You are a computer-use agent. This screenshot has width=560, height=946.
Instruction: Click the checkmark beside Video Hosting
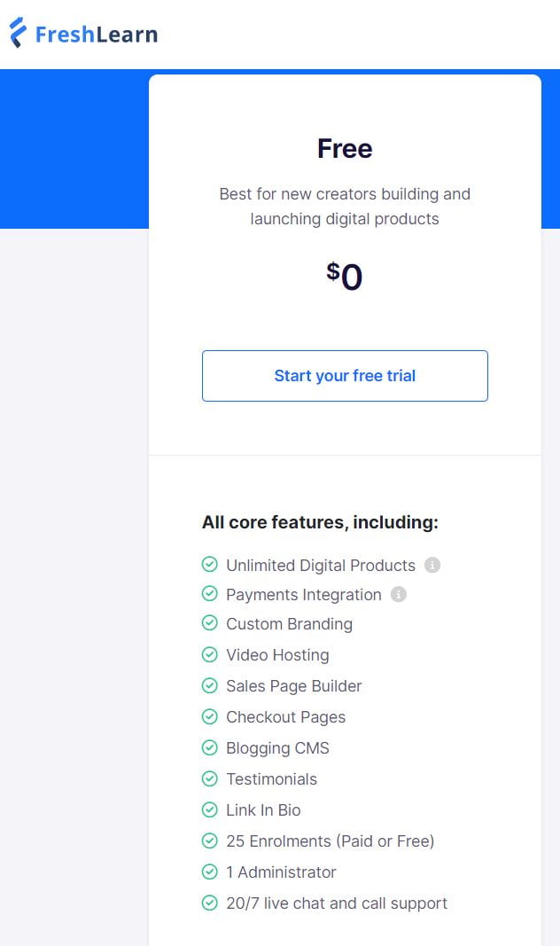coord(210,654)
